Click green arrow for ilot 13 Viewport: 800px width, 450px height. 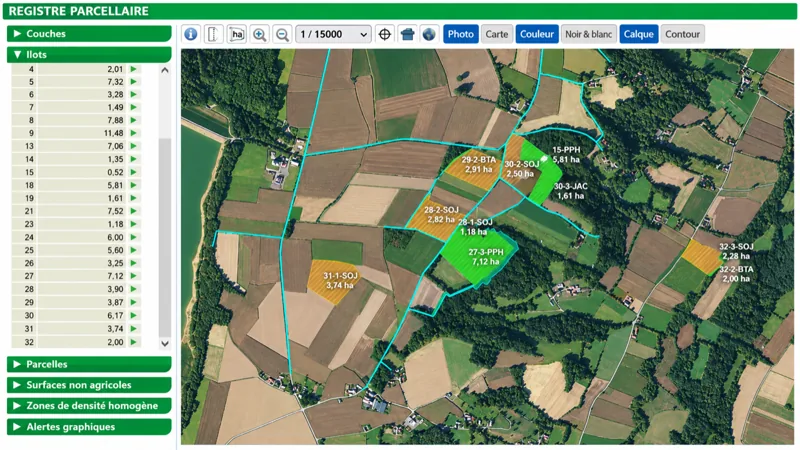tap(134, 146)
